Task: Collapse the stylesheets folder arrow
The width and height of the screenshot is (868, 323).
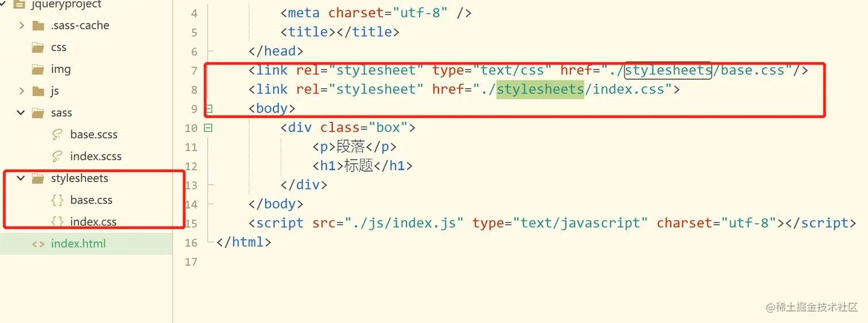Action: [x=21, y=178]
